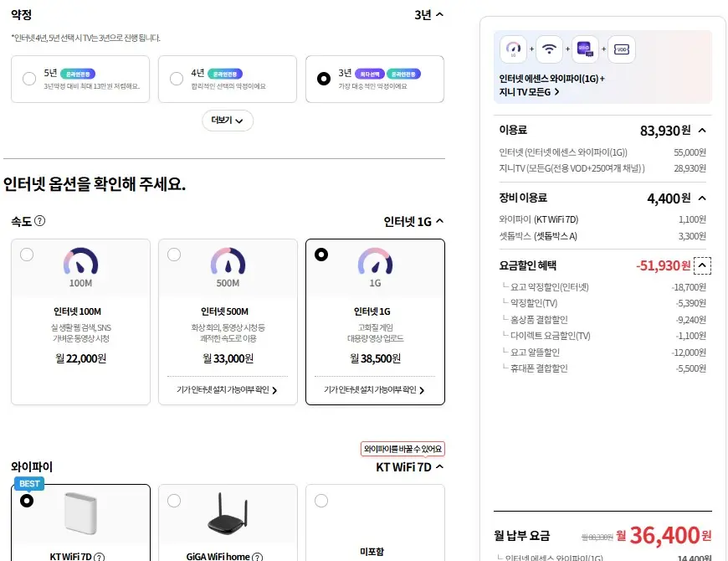Select KT WiFi 7D radio option
728x561 pixels.
click(x=27, y=501)
